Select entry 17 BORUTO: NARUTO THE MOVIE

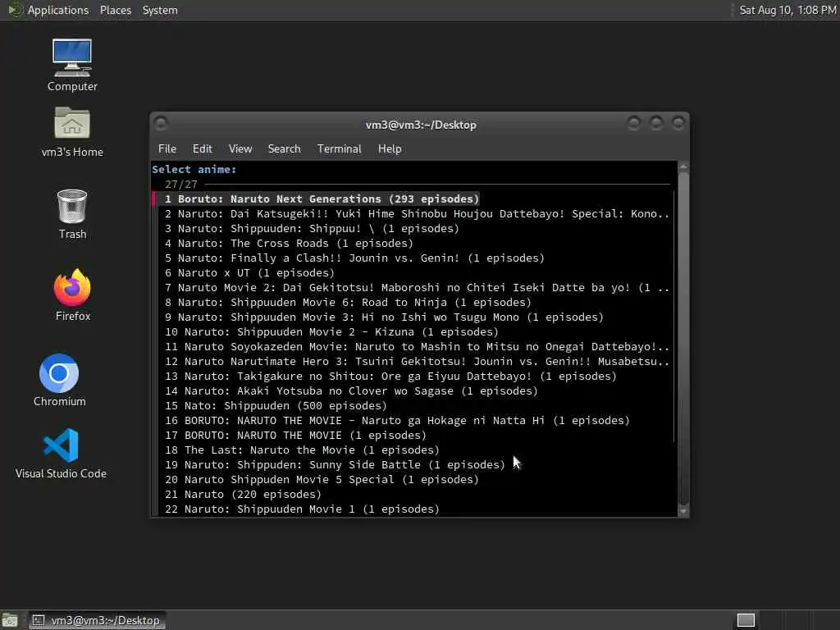pyautogui.click(x=295, y=435)
